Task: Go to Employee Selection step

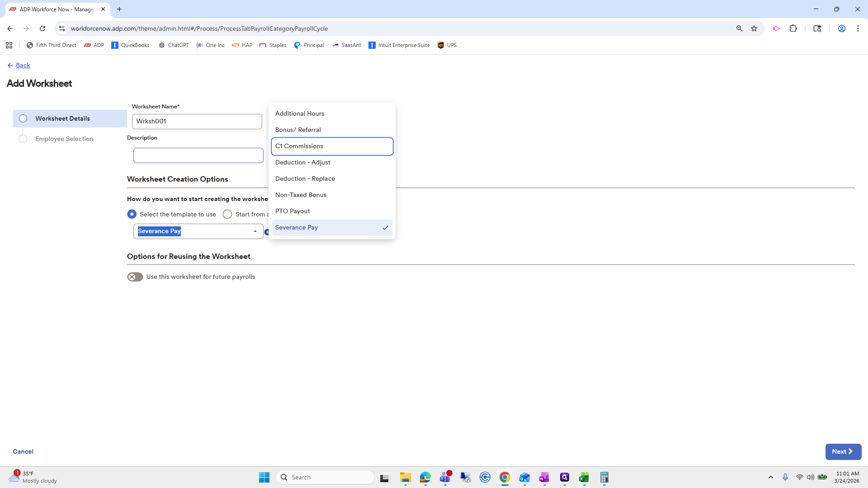Action: pos(64,139)
